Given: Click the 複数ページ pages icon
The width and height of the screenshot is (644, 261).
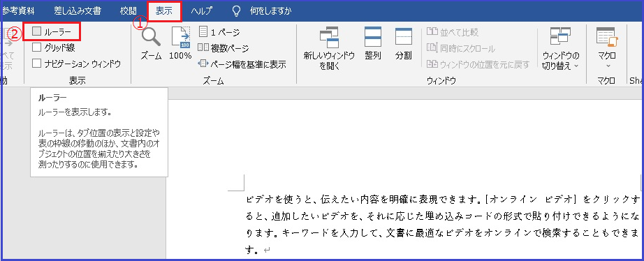Looking at the screenshot, I should pyautogui.click(x=203, y=48).
